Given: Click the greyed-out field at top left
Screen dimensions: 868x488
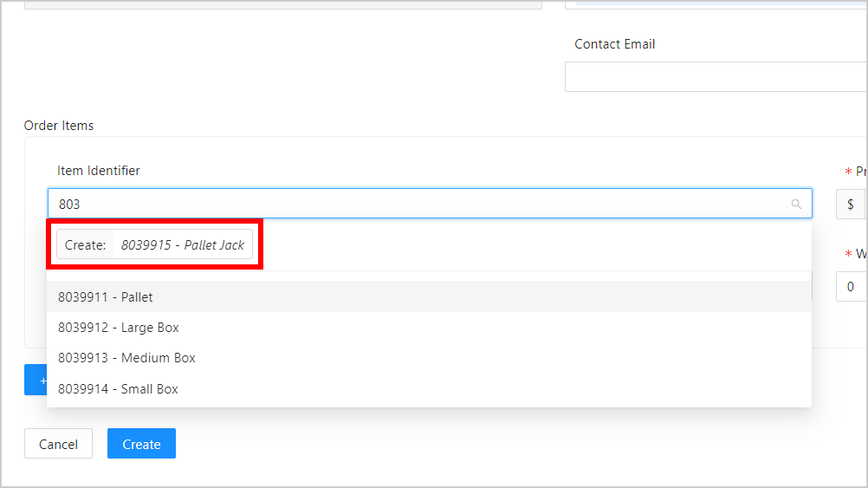Looking at the screenshot, I should tap(282, 4).
